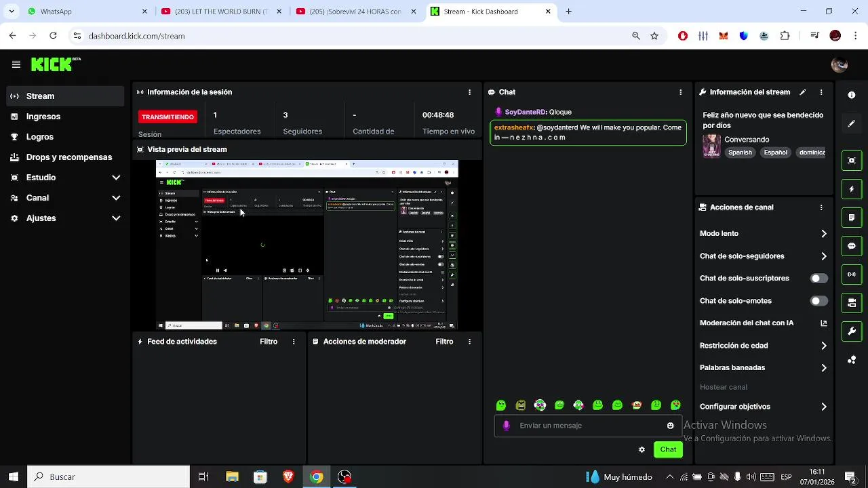Click the channel actions camera icon in the right sidebar
This screenshot has height=488, width=868.
tap(852, 302)
